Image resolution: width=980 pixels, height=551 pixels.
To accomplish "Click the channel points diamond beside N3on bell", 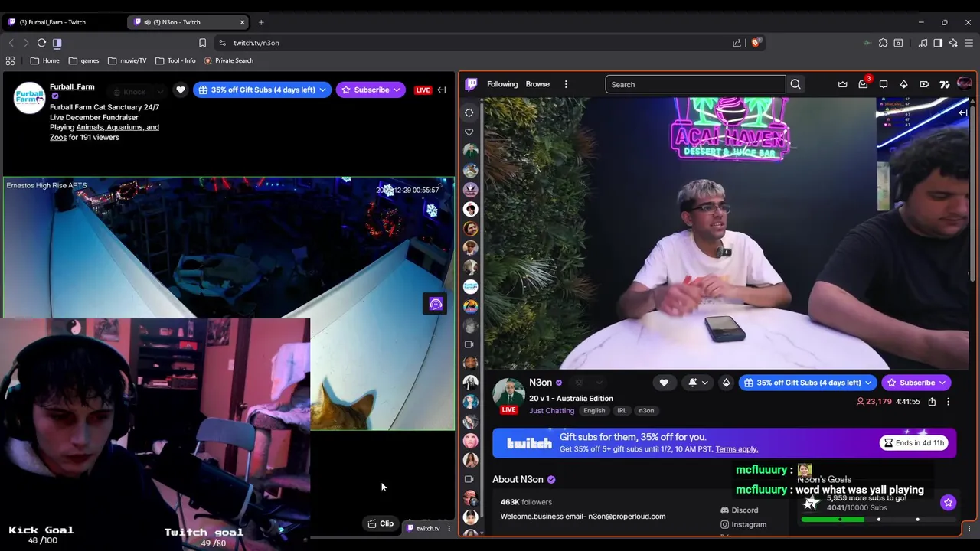I will coord(726,383).
